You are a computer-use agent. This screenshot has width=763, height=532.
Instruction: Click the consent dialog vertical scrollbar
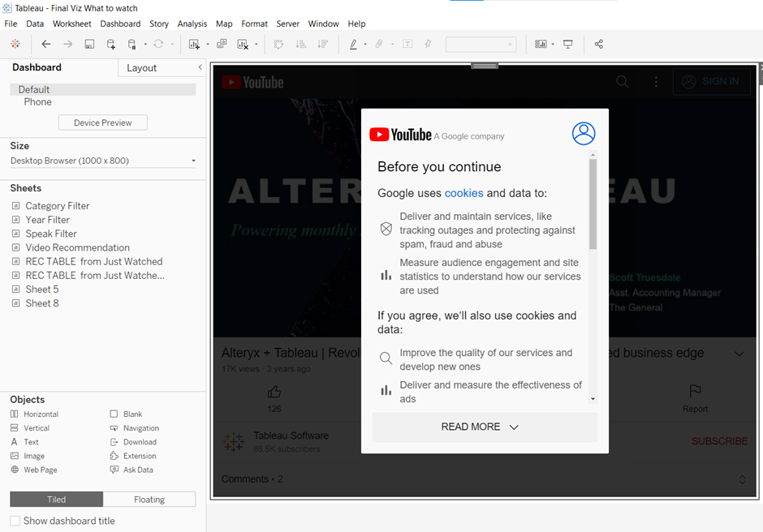coord(593,204)
